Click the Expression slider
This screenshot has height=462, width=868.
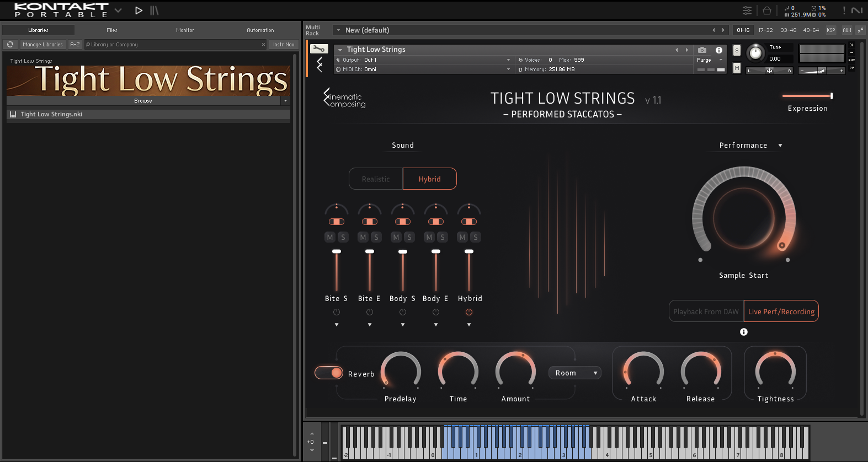(x=807, y=96)
